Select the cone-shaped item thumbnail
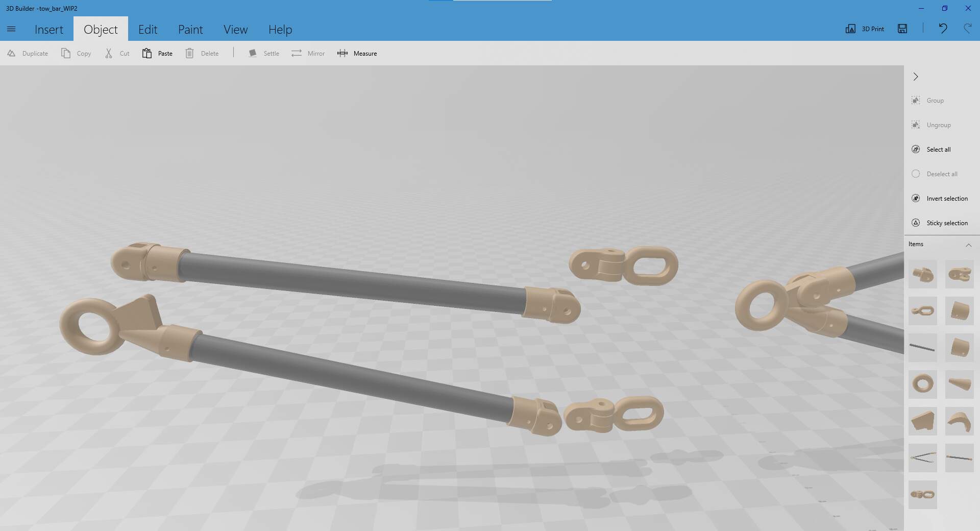This screenshot has height=531, width=980. [959, 384]
